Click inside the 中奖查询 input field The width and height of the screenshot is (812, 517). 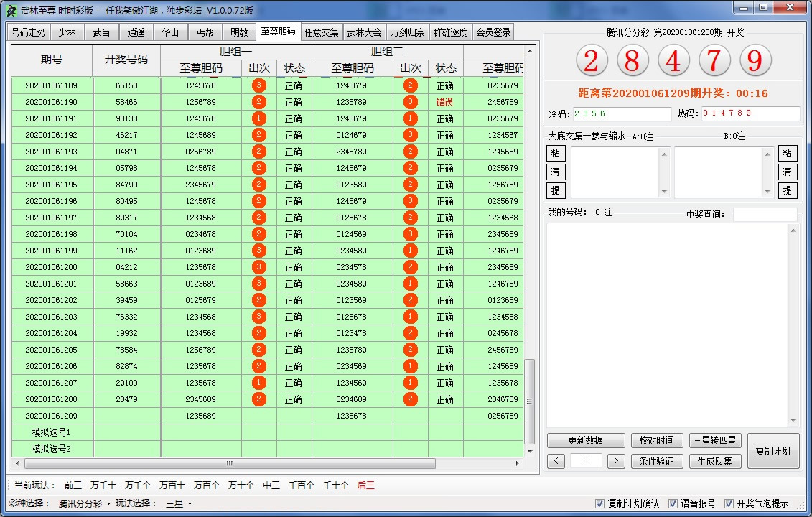click(x=765, y=215)
